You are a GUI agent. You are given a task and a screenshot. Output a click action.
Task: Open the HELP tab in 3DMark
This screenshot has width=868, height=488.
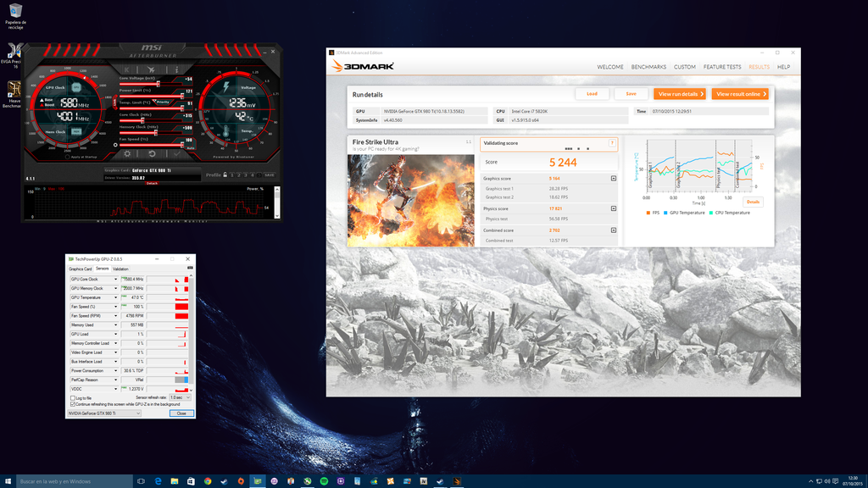[784, 67]
